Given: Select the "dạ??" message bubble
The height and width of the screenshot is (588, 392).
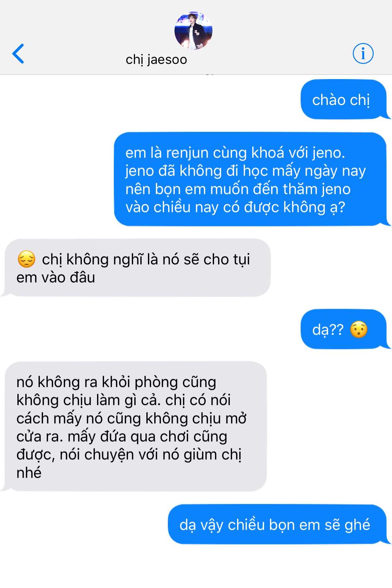Looking at the screenshot, I should pyautogui.click(x=344, y=329).
